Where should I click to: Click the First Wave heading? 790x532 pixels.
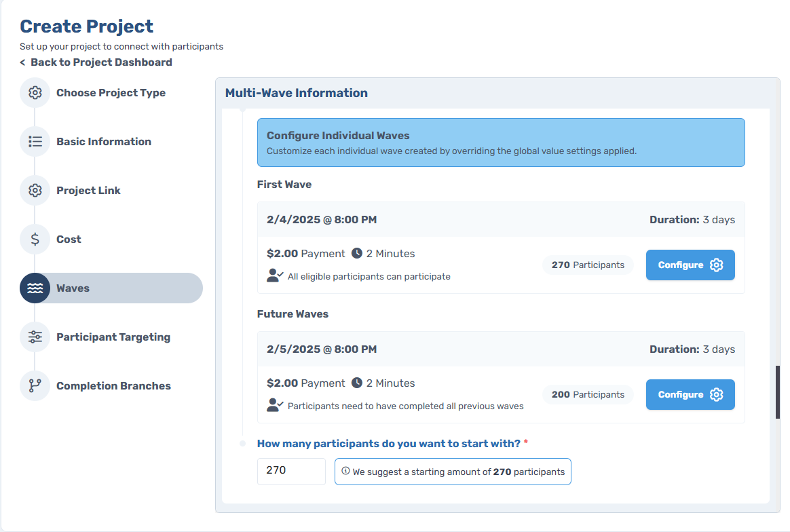point(284,185)
